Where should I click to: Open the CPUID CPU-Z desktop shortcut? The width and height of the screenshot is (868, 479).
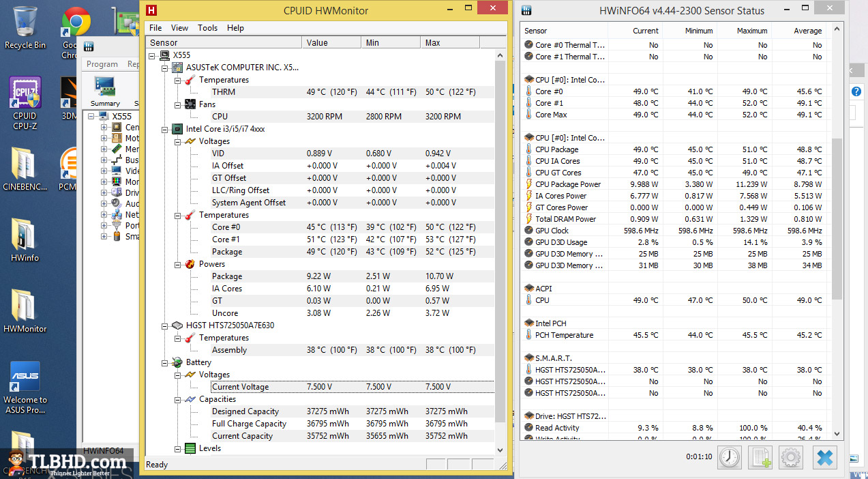25,103
